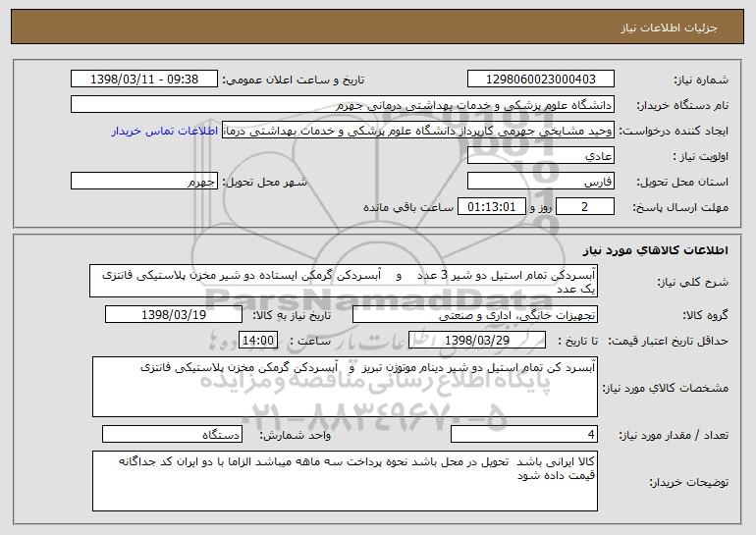
Task: Click the شرح کلی نیاز description box
Action: click(344, 281)
